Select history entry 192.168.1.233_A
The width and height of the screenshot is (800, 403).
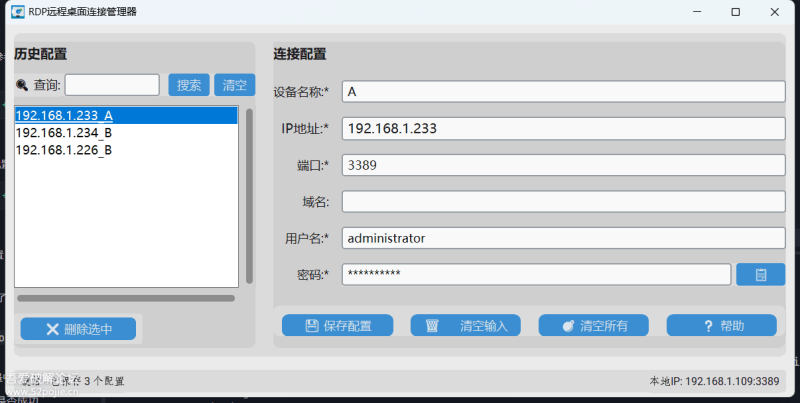tap(126, 116)
